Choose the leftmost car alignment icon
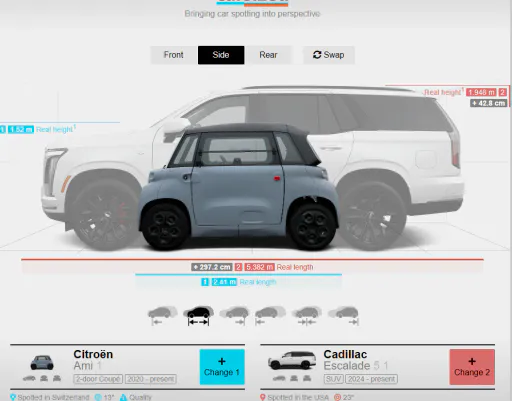Image resolution: width=512 pixels, height=401 pixels. (162, 315)
